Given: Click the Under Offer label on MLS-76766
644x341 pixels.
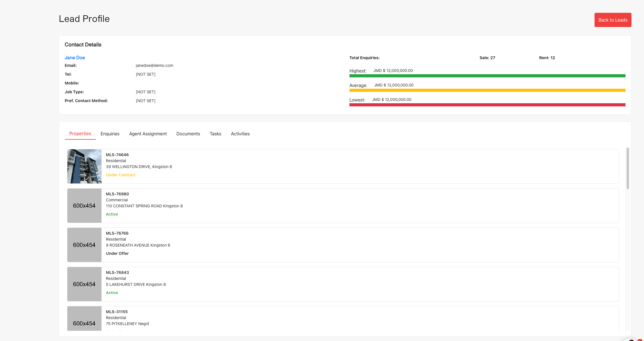Looking at the screenshot, I should (x=117, y=253).
